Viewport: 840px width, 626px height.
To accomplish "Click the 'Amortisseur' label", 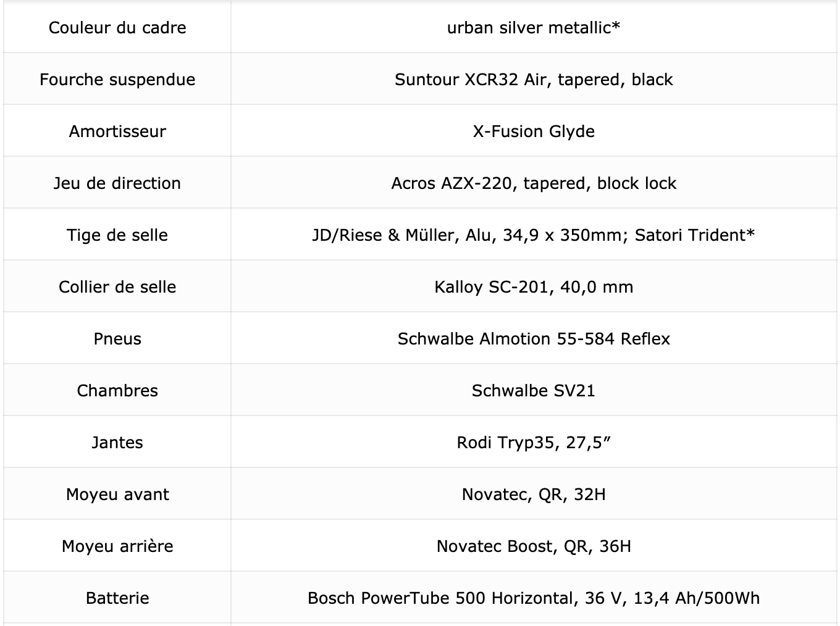I will click(117, 131).
